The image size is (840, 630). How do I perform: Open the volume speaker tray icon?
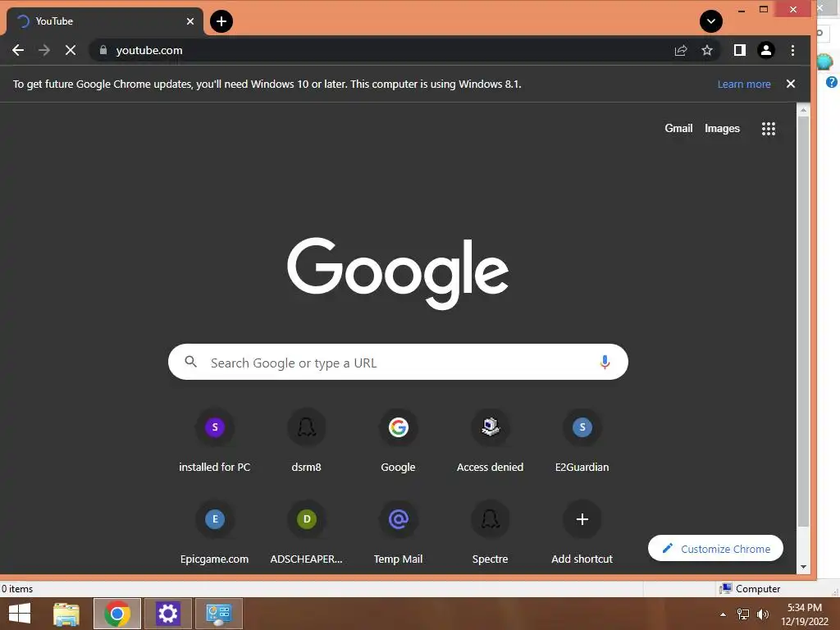click(762, 614)
